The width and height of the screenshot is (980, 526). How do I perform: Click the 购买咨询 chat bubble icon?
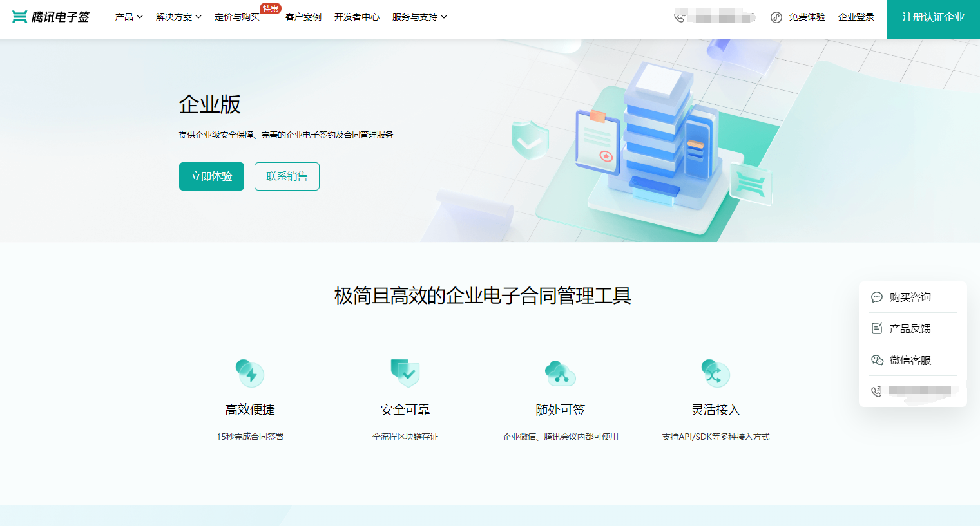(877, 297)
